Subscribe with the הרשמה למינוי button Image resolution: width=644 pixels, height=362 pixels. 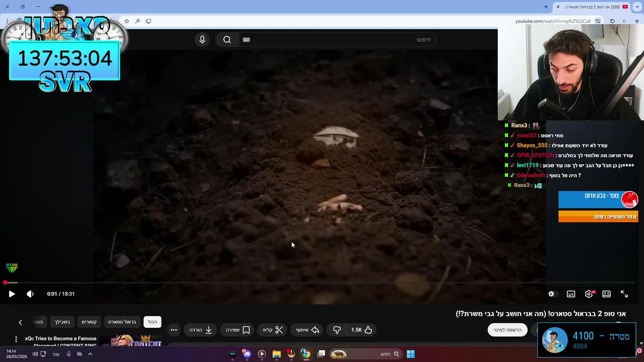508,330
